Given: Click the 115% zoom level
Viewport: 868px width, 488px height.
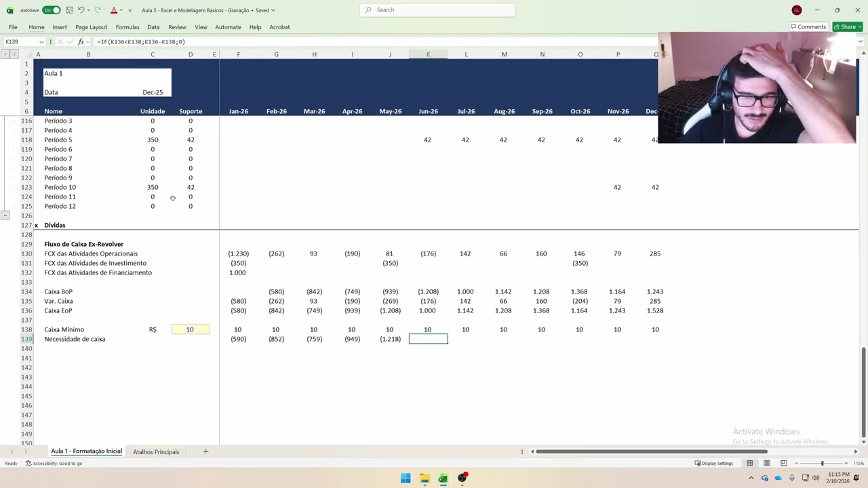Looking at the screenshot, I should [858, 464].
